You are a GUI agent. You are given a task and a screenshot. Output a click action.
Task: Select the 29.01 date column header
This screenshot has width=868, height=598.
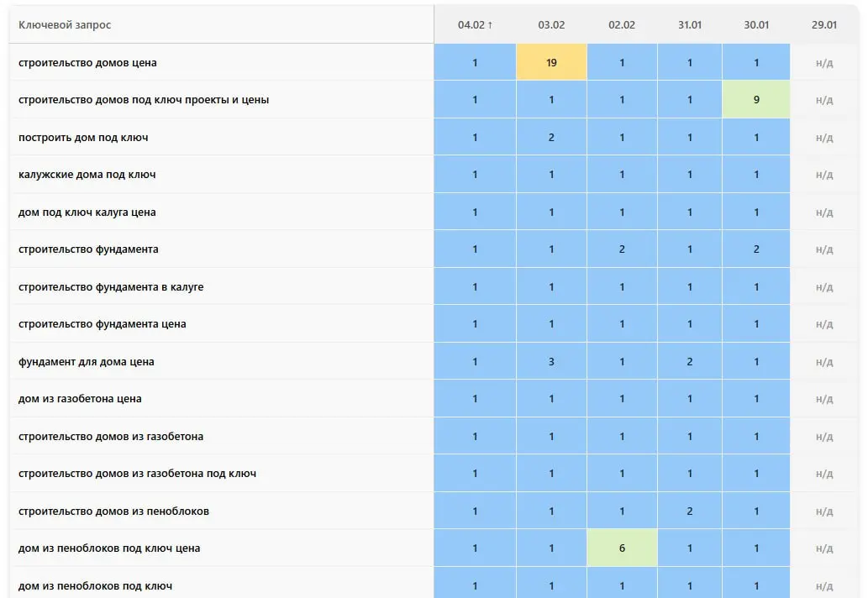pyautogui.click(x=824, y=25)
